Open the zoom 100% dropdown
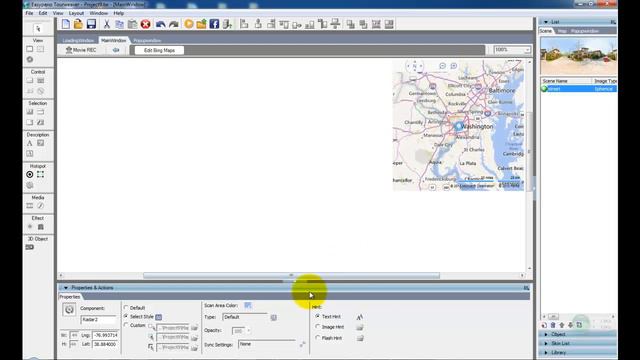The width and height of the screenshot is (640, 360). point(527,50)
